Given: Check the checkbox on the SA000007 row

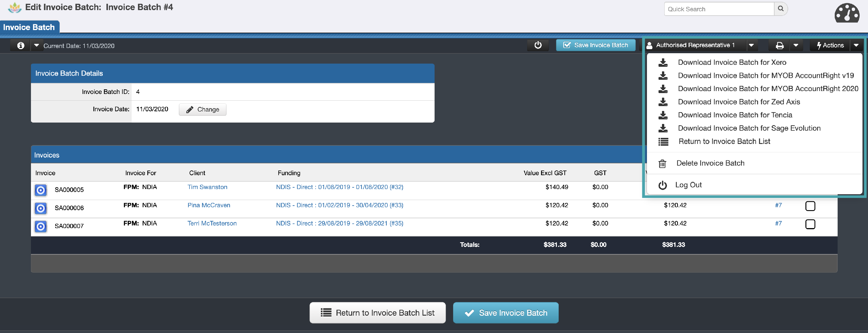Looking at the screenshot, I should point(811,224).
